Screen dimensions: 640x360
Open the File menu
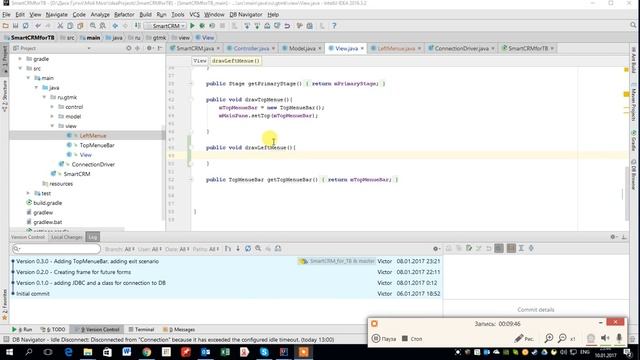coord(6,14)
